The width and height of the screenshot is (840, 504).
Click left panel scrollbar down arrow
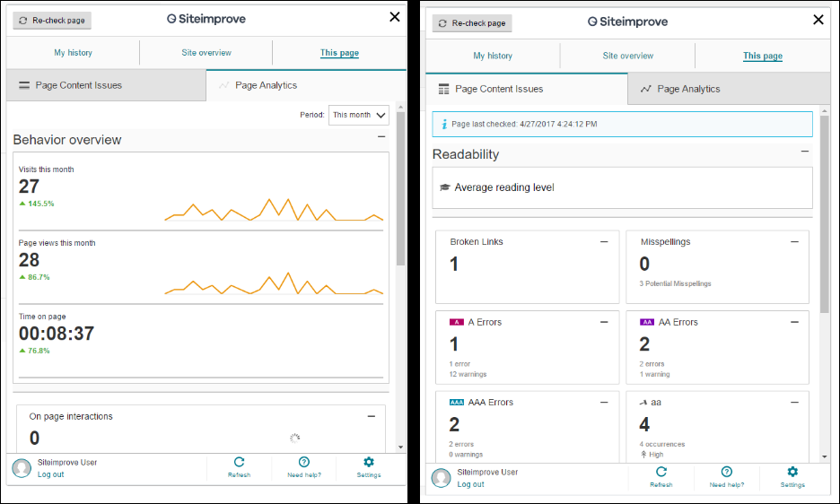401,448
